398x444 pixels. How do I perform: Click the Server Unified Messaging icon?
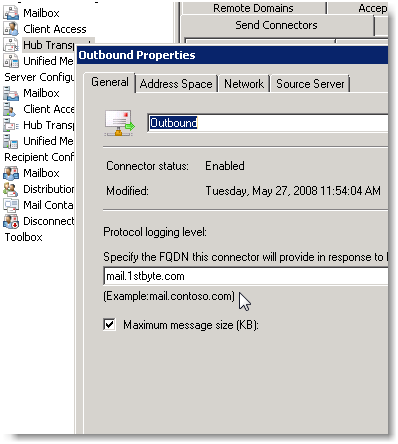[x=10, y=141]
